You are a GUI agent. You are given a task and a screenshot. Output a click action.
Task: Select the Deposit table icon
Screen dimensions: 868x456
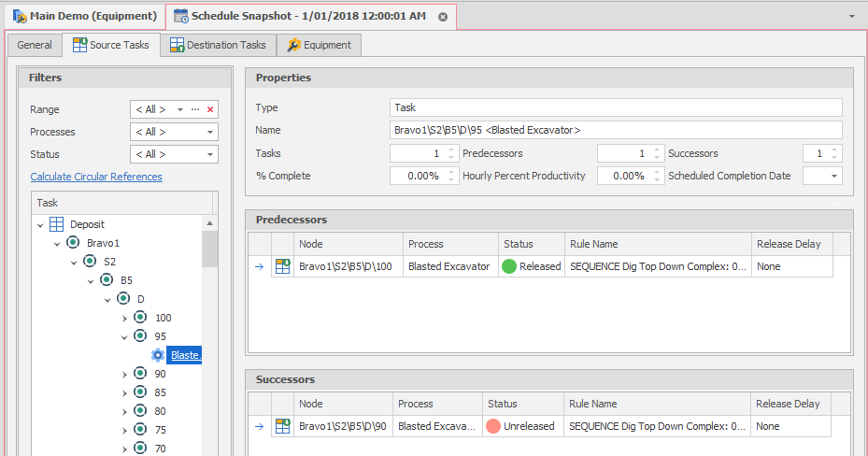tap(56, 224)
